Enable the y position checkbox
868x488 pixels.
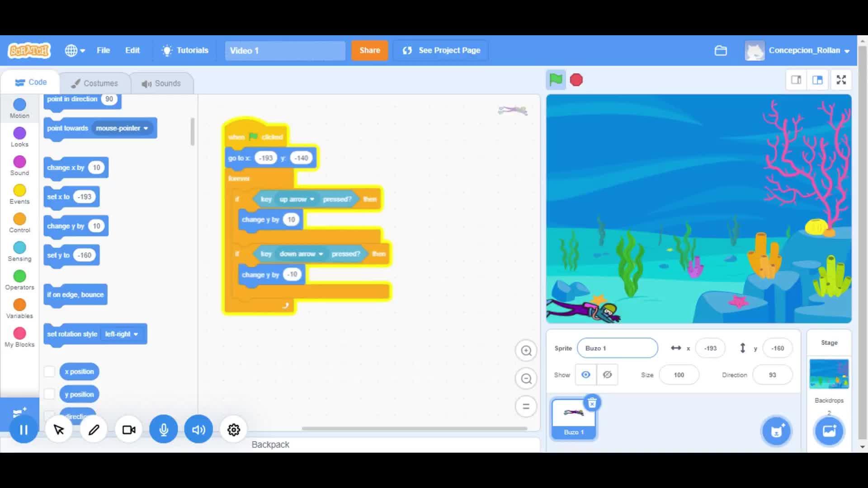pyautogui.click(x=49, y=394)
